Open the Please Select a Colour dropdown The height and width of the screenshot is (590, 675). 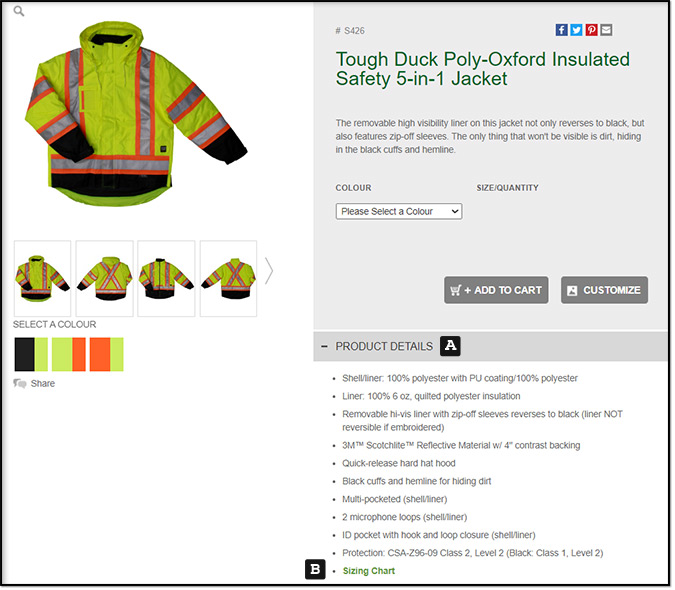[x=400, y=212]
